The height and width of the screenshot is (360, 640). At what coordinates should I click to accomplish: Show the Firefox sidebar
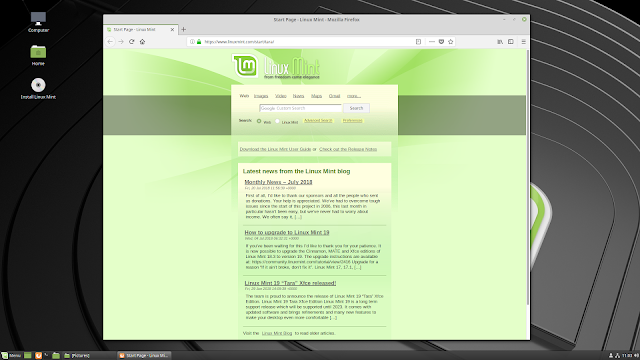tap(511, 42)
